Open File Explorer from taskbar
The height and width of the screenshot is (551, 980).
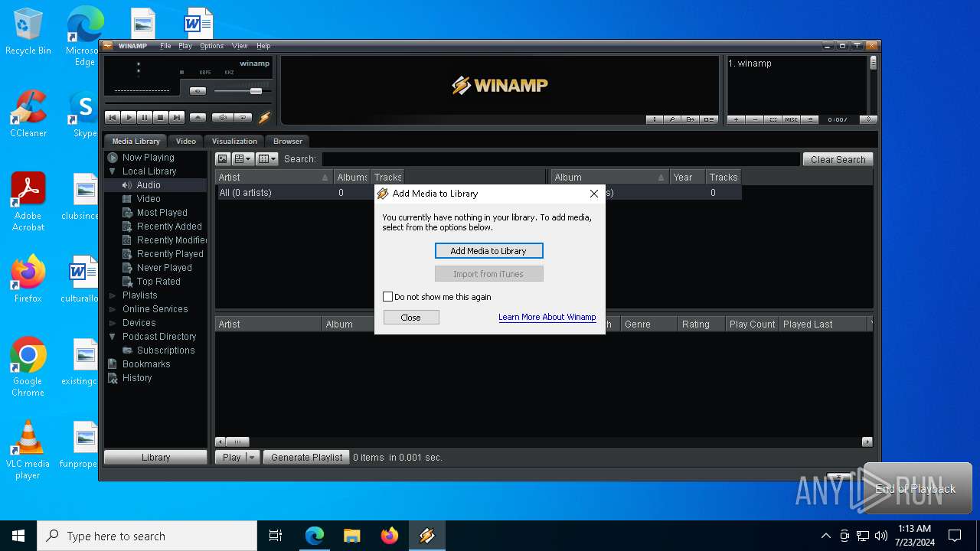pyautogui.click(x=352, y=536)
